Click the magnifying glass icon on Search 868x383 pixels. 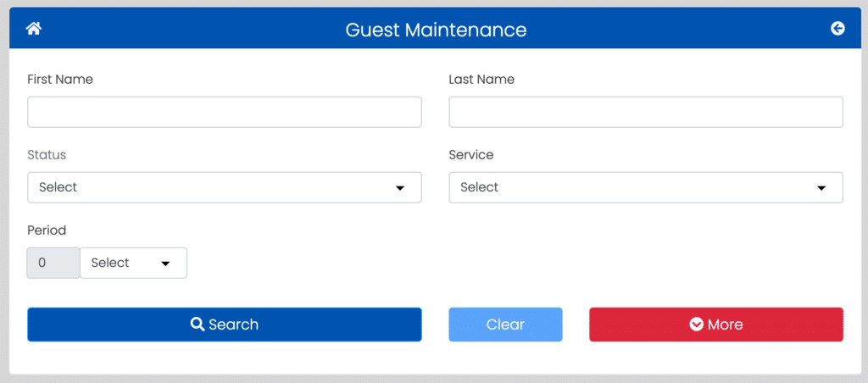(197, 324)
